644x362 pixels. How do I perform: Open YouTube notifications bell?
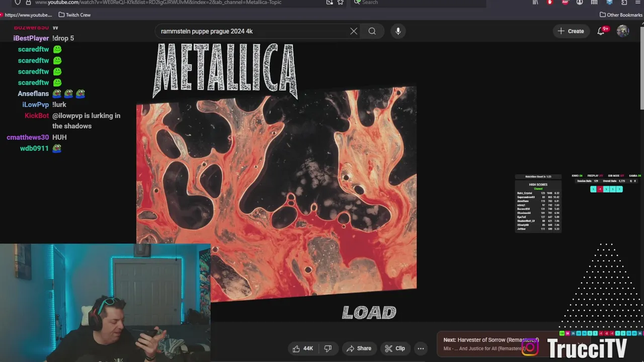tap(601, 31)
